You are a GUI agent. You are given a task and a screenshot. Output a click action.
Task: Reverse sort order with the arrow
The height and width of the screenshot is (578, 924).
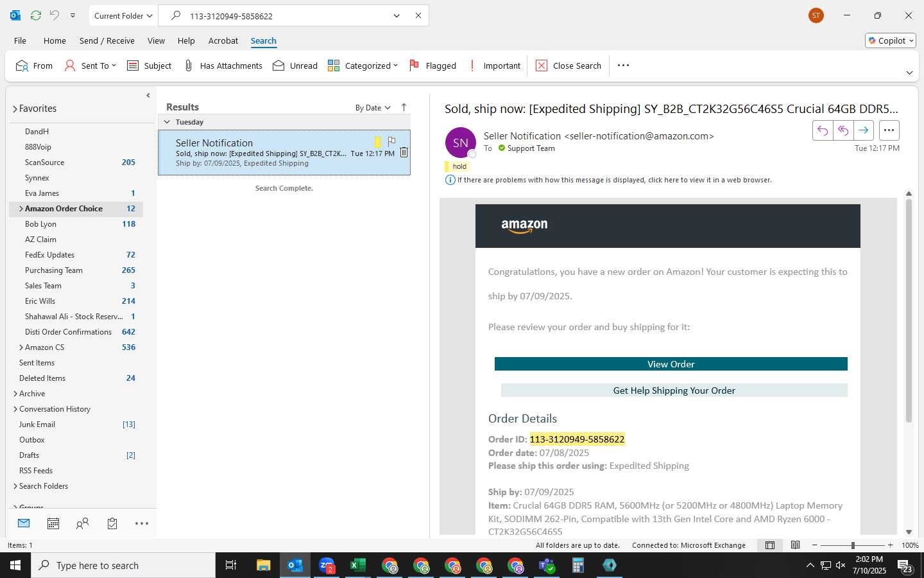pyautogui.click(x=404, y=108)
